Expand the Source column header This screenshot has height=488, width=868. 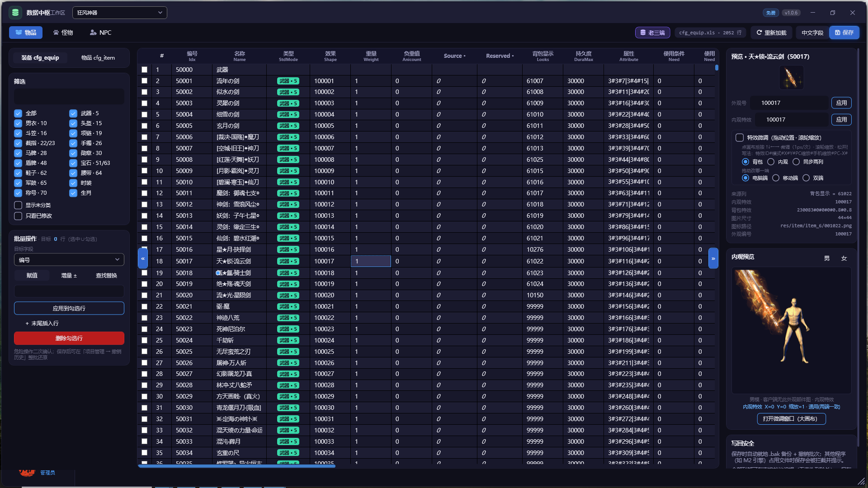454,56
